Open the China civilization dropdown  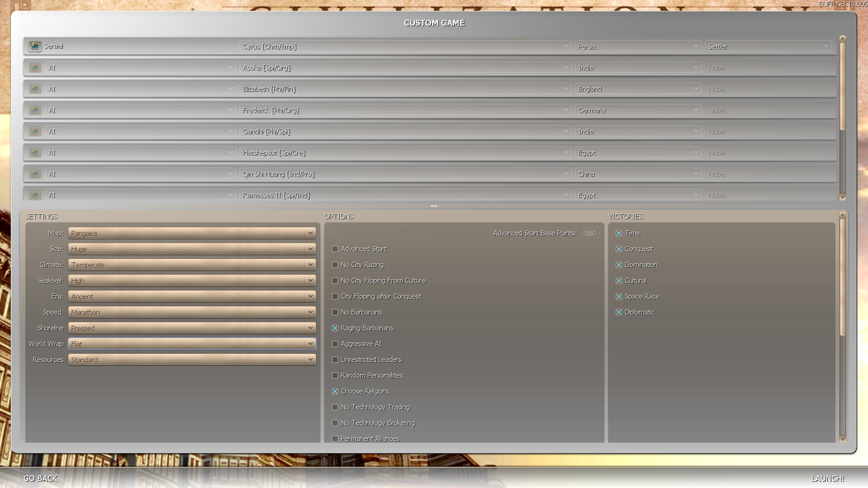[x=638, y=174]
